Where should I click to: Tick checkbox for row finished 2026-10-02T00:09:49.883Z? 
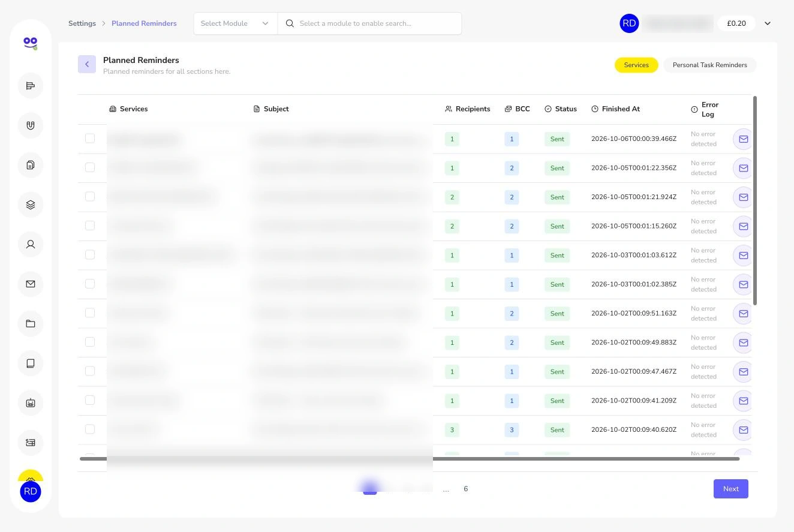(90, 342)
